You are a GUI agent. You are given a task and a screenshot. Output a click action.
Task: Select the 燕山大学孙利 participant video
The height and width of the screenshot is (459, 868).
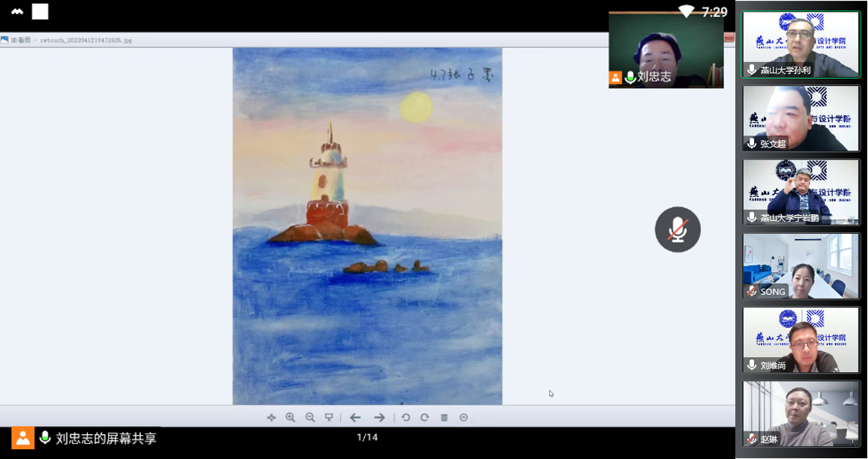(801, 44)
